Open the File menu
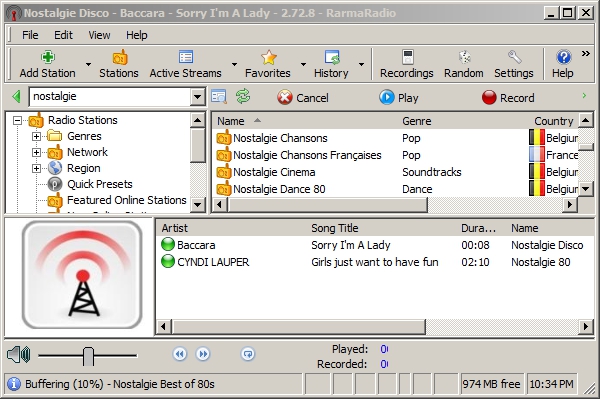Screen dimensions: 600x399 30,35
